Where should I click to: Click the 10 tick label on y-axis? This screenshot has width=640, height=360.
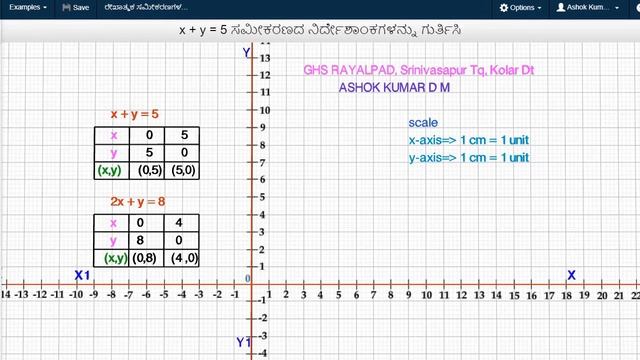[x=265, y=110]
